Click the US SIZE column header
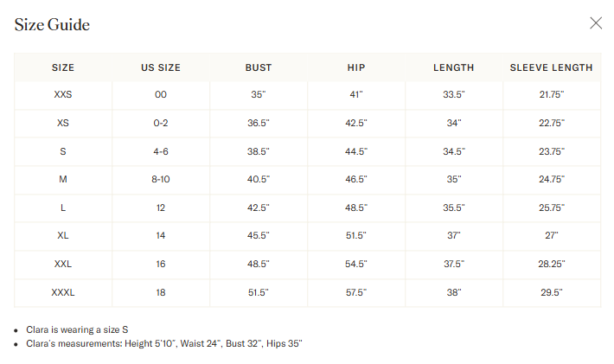Image resolution: width=614 pixels, height=364 pixels. tap(161, 67)
